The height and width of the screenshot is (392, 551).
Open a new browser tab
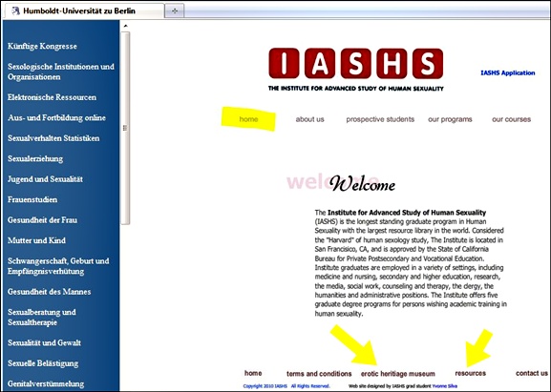175,10
